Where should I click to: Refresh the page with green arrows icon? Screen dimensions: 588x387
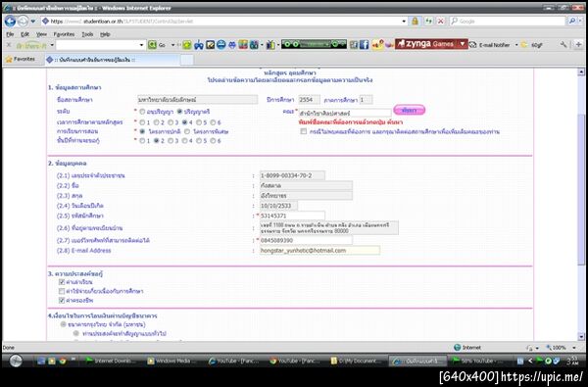tap(428, 22)
